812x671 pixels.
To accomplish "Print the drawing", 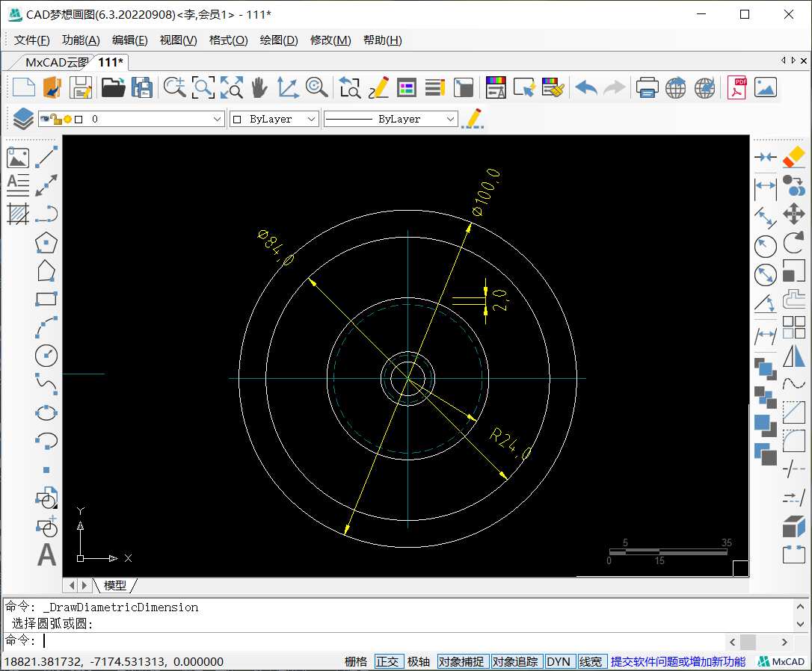I will pyautogui.click(x=647, y=87).
